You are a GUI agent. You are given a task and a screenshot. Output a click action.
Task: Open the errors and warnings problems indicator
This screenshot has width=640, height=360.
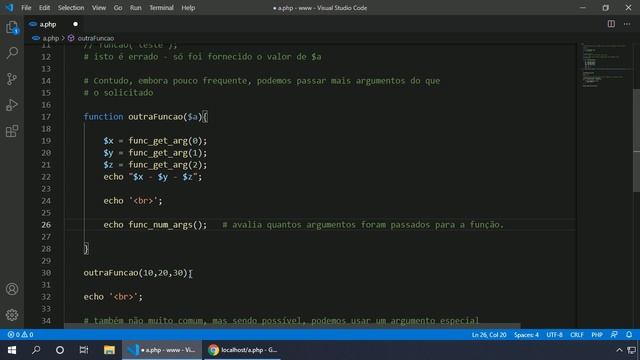tap(20, 335)
